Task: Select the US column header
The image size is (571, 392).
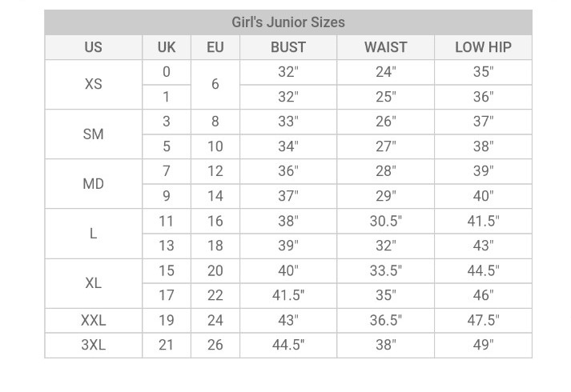Action: [x=93, y=47]
